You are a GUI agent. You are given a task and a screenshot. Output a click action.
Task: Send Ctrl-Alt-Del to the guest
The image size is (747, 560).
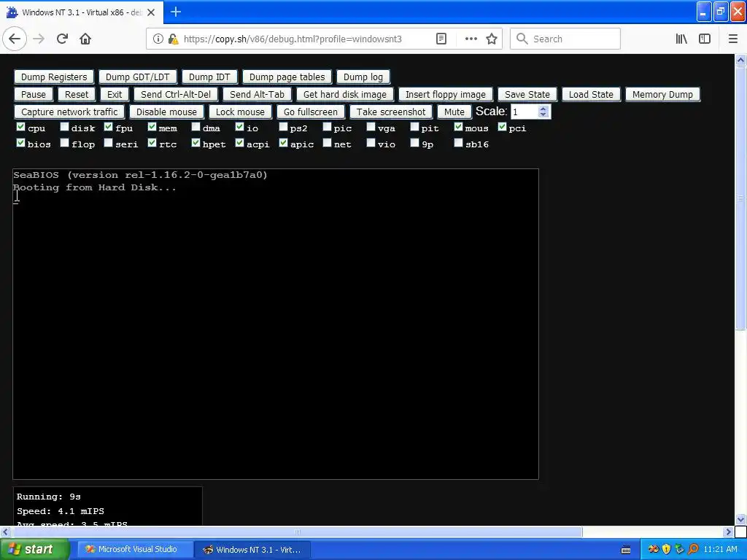tap(175, 94)
